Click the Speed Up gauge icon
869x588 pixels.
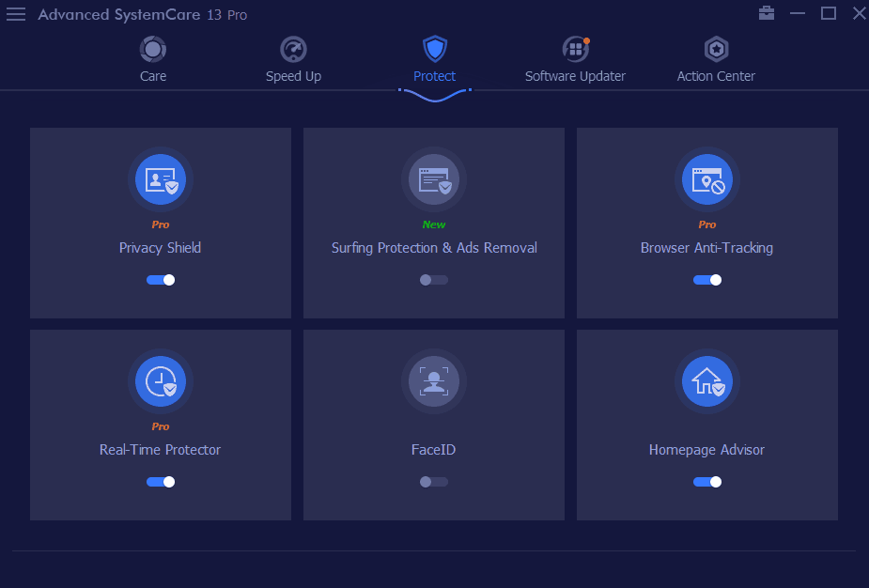point(293,50)
